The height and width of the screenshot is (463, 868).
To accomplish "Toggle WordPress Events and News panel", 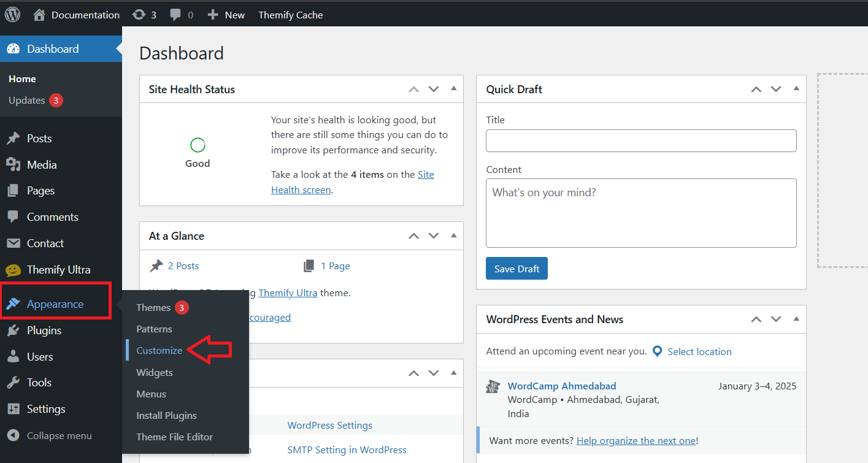I will 796,320.
